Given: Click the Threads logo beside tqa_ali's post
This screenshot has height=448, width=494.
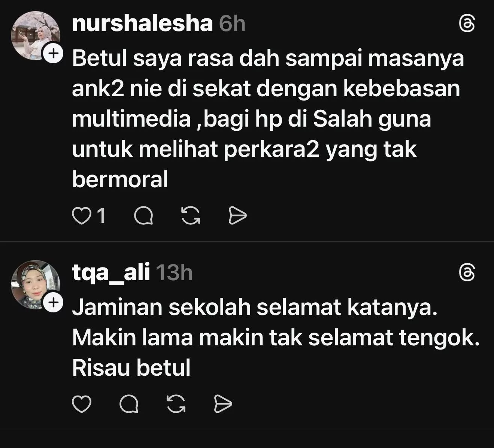Looking at the screenshot, I should (467, 273).
